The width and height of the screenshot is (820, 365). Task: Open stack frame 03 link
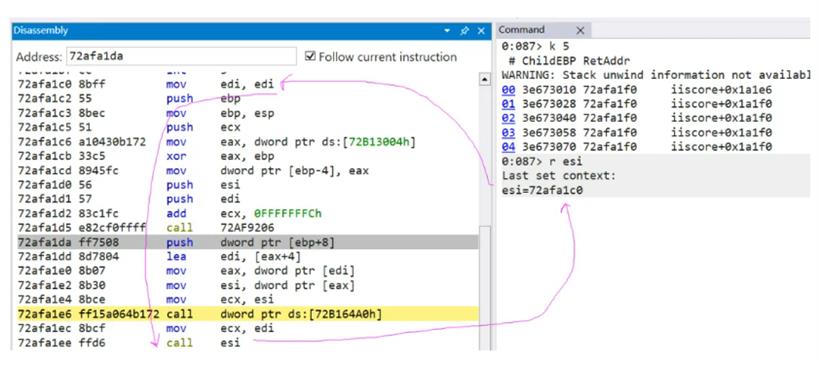508,132
